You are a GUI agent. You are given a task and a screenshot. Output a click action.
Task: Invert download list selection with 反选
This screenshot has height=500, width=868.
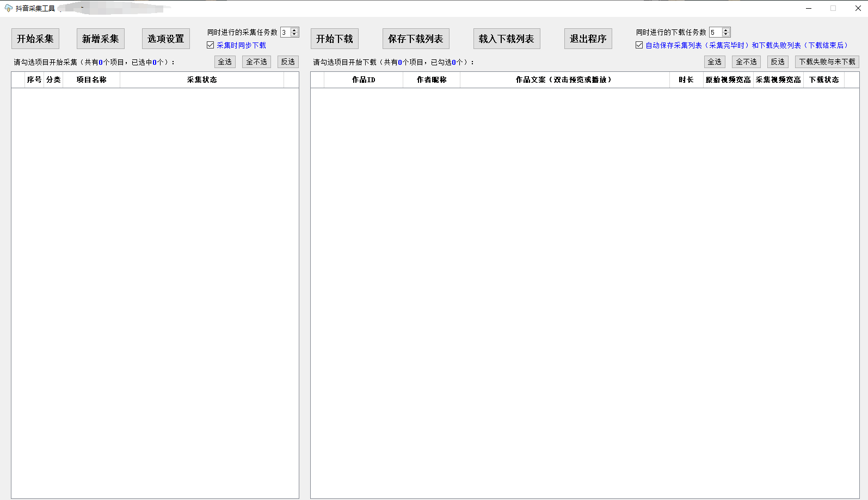778,62
